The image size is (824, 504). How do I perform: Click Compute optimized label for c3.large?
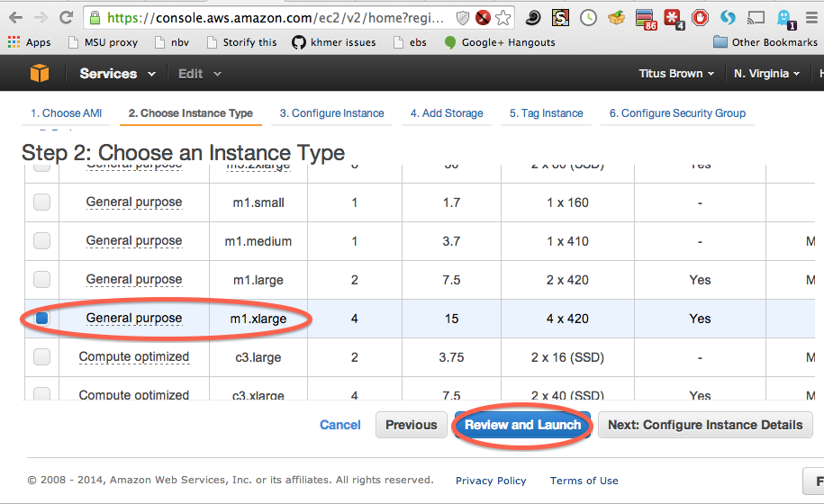point(134,357)
